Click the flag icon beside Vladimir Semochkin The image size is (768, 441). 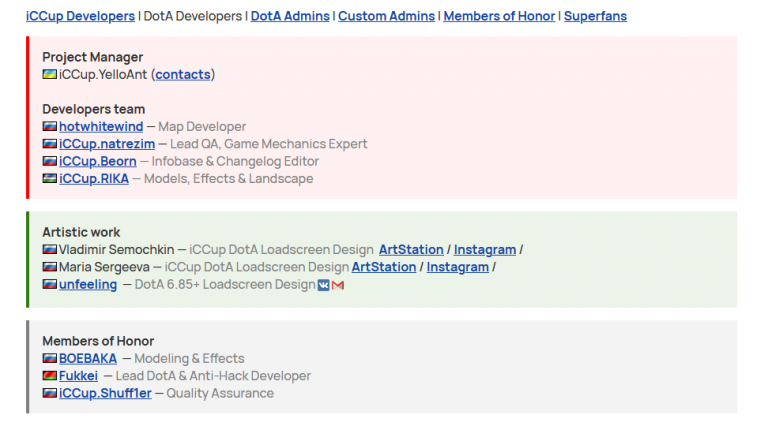point(49,249)
